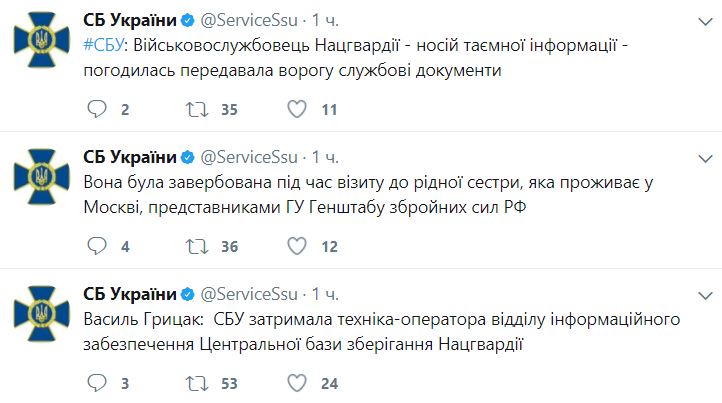
Task: Open the 1 ч. timestamp of third tweet
Action: click(325, 294)
